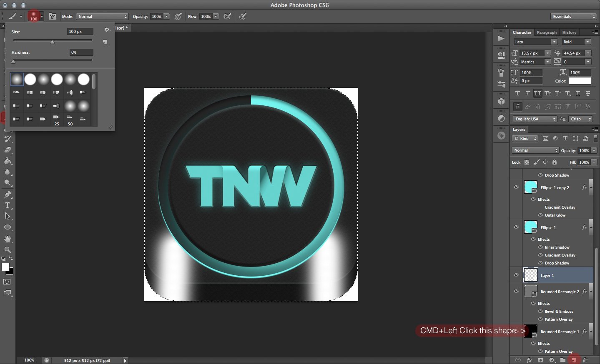
Task: Enable airbrush-style build-up
Action: (x=227, y=17)
